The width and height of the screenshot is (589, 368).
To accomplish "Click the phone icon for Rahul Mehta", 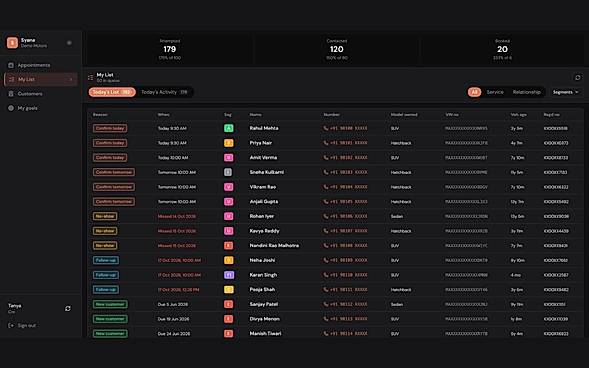I will click(x=326, y=128).
